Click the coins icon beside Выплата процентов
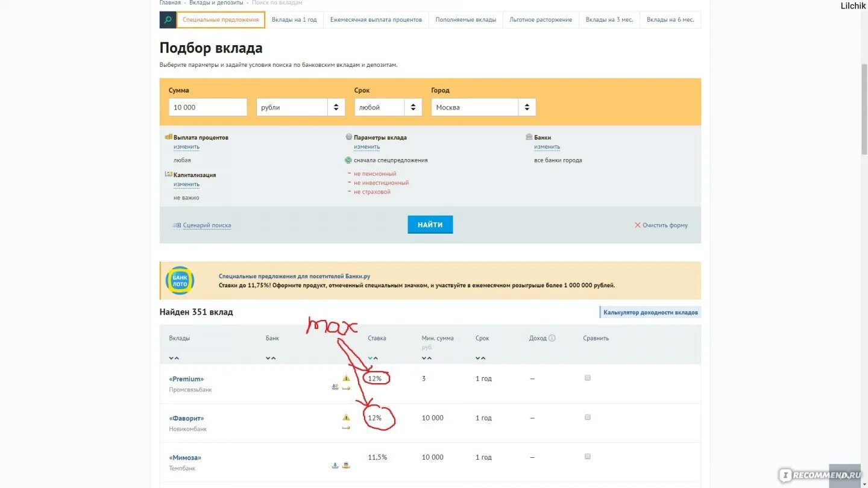This screenshot has height=488, width=868. tap(169, 137)
